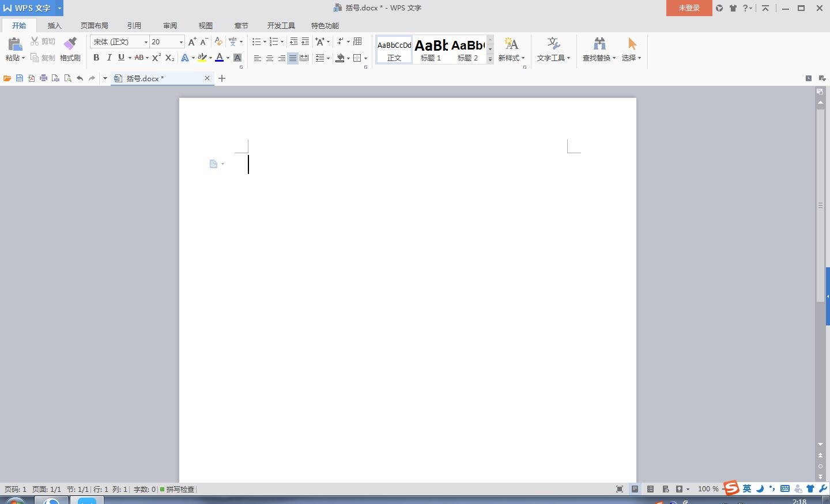Toggle justified alignment
830x504 pixels.
293,58
